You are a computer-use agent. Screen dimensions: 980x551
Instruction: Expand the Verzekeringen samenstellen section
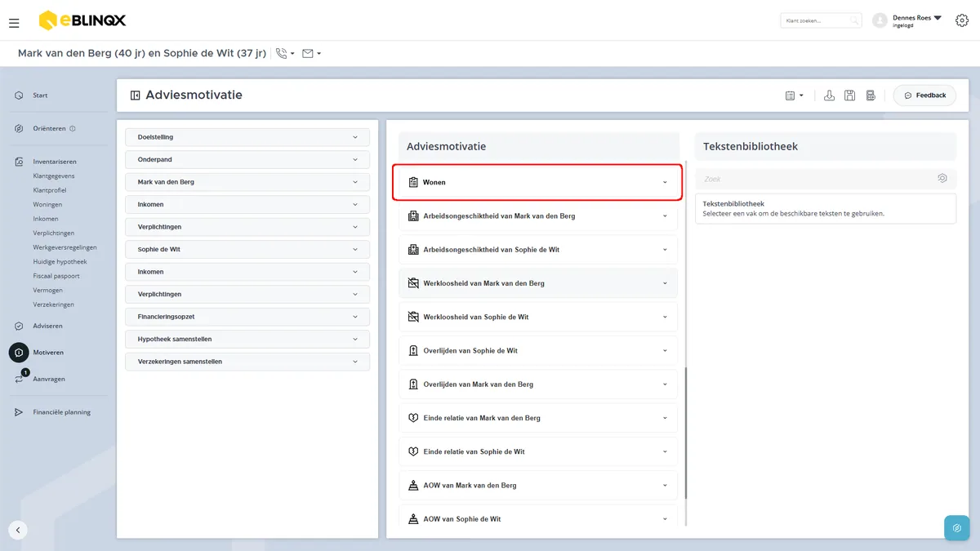click(247, 362)
